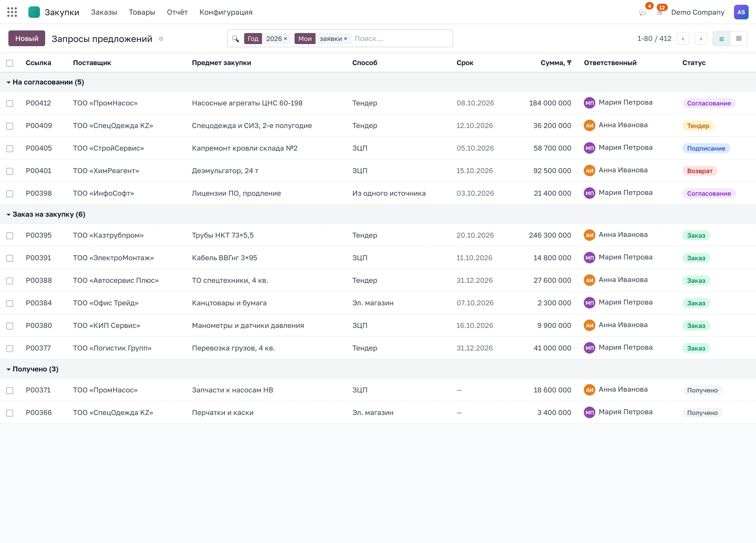This screenshot has width=756, height=543.
Task: Open the Demo Company switcher
Action: [698, 12]
